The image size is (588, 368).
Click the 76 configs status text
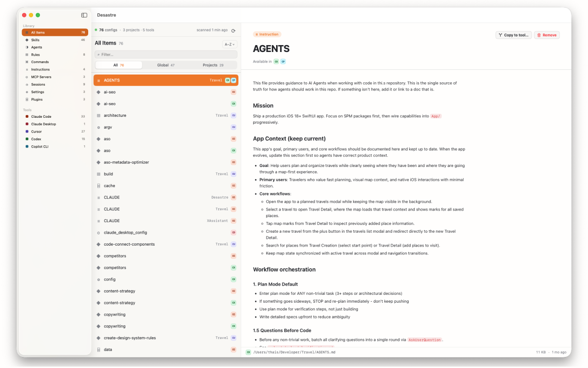108,30
